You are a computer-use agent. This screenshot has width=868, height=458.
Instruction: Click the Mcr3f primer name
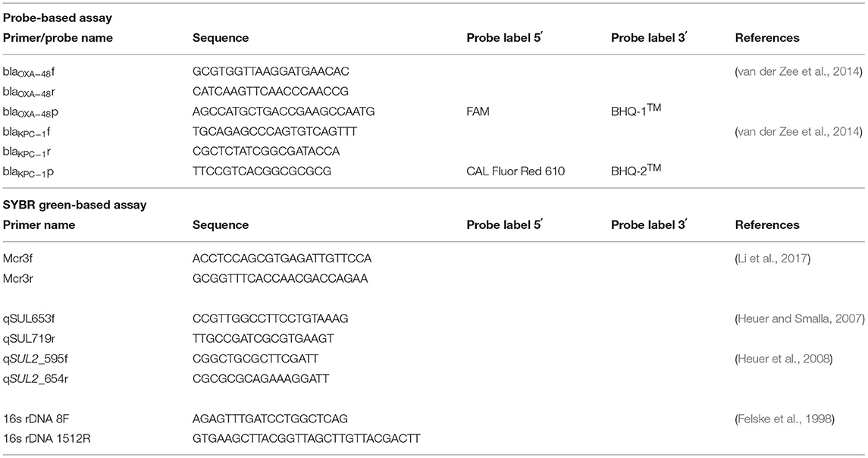coord(17,259)
